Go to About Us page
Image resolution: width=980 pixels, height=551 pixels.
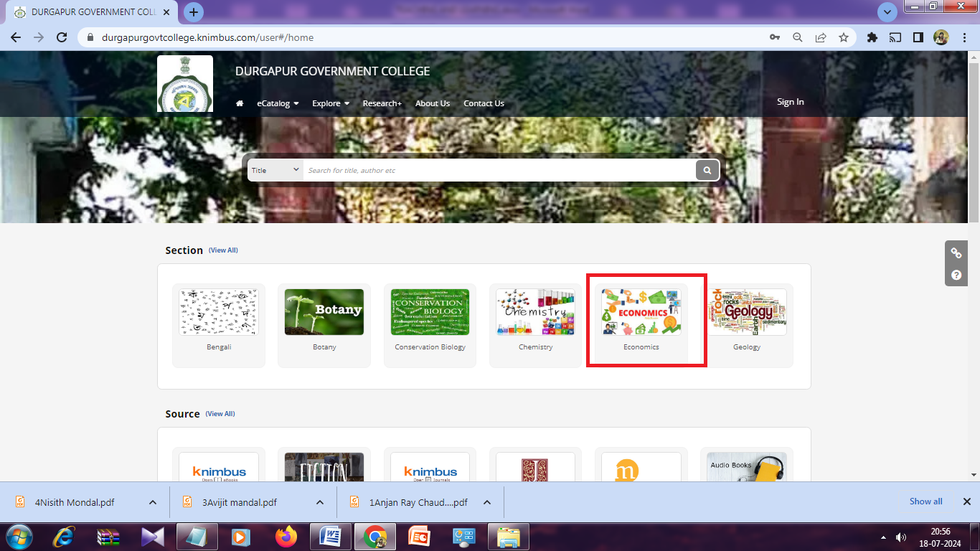click(x=432, y=103)
